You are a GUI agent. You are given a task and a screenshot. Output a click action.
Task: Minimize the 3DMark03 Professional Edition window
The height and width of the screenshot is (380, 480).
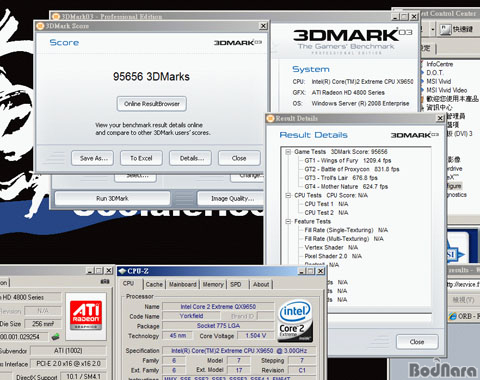pos(395,16)
